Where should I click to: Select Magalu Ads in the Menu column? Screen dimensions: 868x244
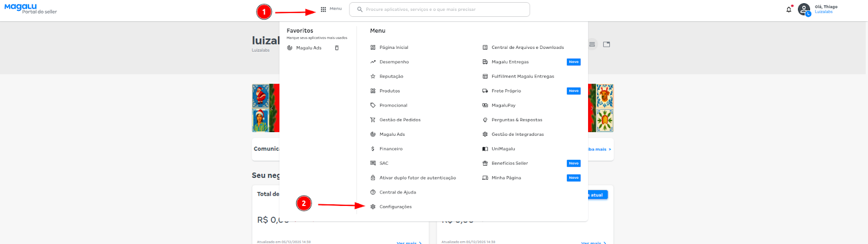pos(392,134)
